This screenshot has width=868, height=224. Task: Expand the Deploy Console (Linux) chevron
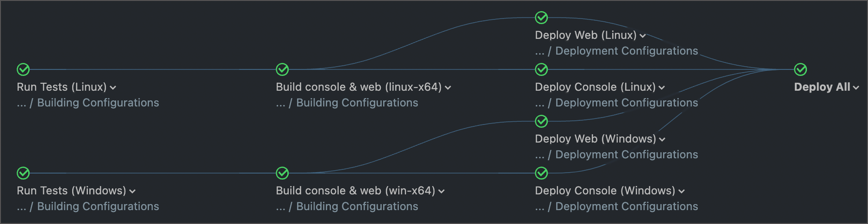click(x=662, y=87)
